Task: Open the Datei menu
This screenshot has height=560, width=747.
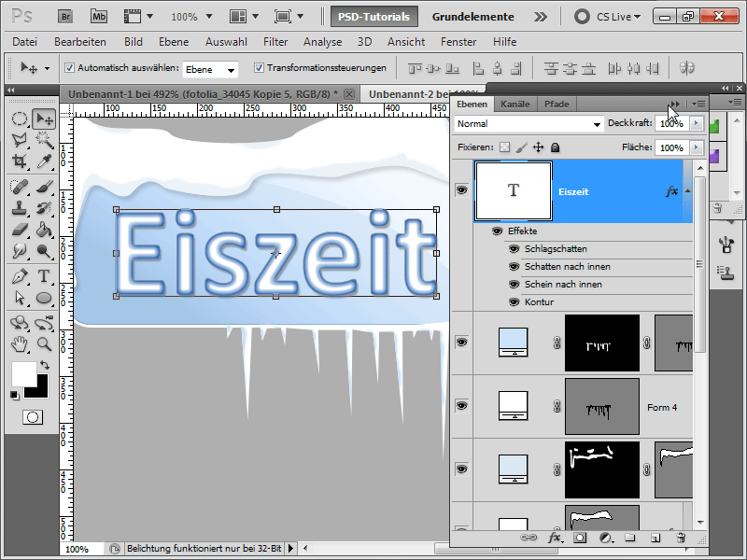Action: tap(25, 42)
